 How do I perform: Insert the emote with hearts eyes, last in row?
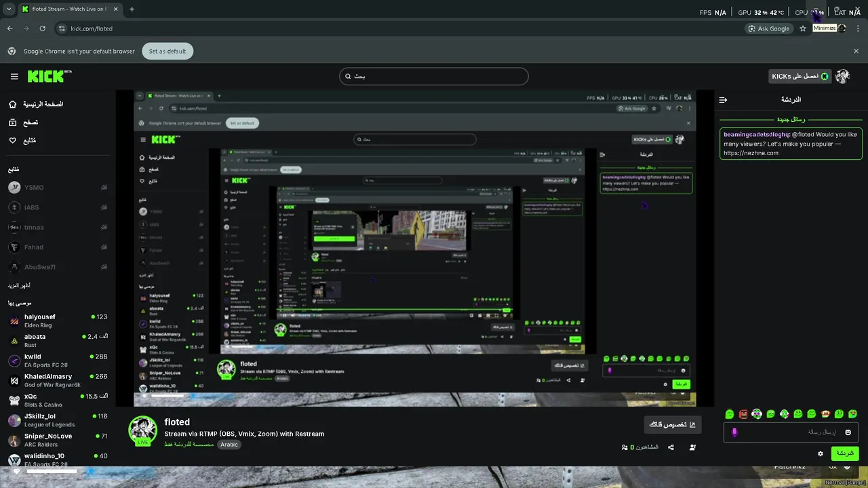tap(852, 414)
